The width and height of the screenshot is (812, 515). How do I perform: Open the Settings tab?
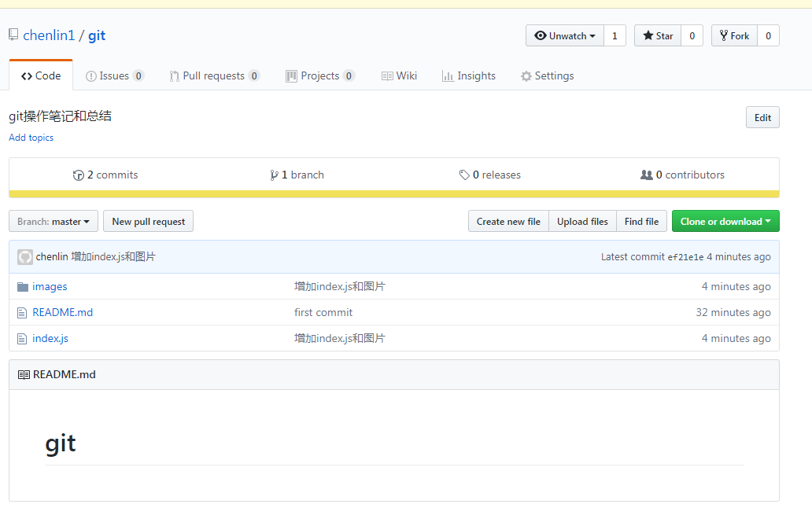point(548,76)
